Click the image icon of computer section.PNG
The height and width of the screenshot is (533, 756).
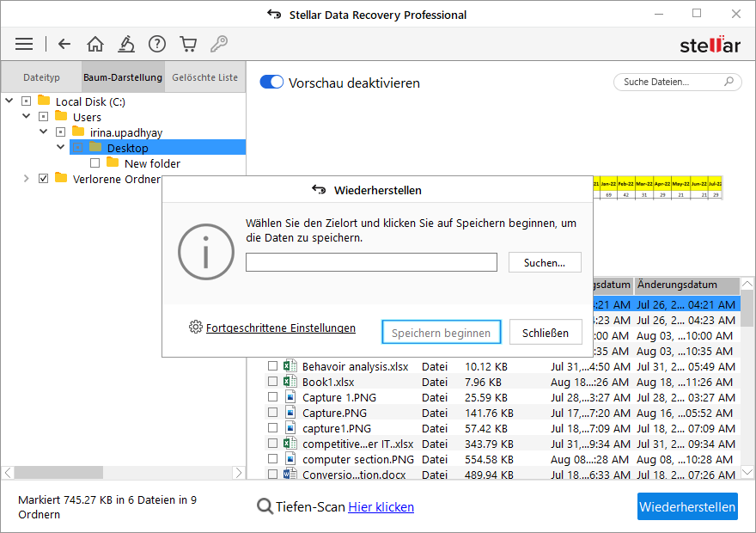click(290, 459)
